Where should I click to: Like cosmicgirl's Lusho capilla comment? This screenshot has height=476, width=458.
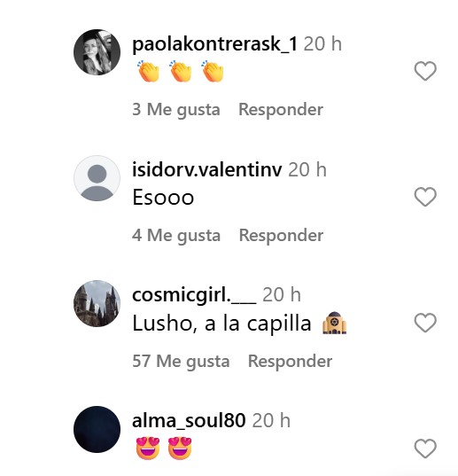click(425, 323)
